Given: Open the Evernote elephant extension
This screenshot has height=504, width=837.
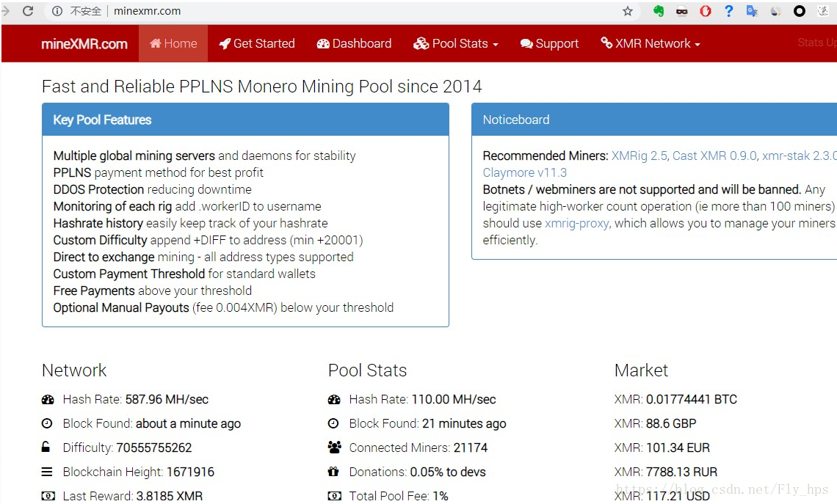Looking at the screenshot, I should [659, 11].
